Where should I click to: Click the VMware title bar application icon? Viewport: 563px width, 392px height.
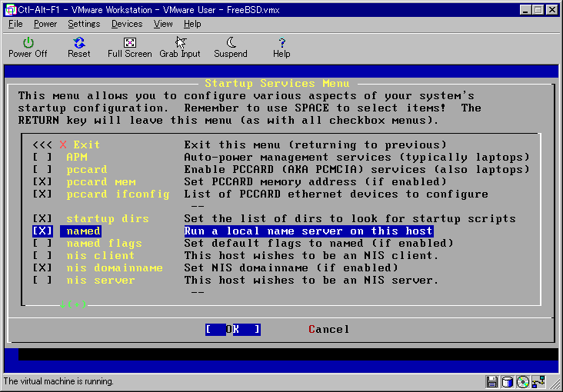[11, 10]
